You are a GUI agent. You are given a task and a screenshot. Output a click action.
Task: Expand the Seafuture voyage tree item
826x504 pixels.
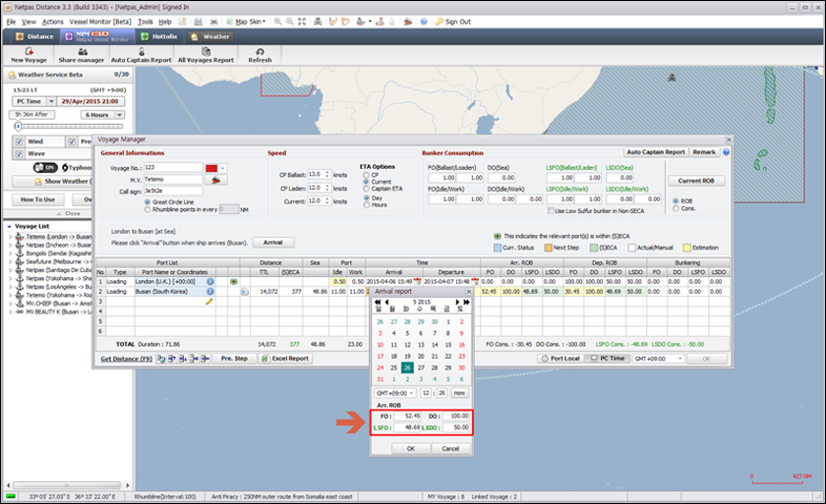(10, 261)
